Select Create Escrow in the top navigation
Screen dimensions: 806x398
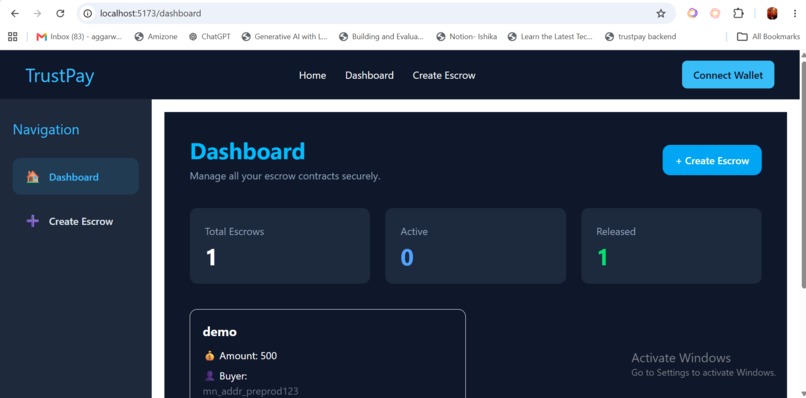coord(444,75)
